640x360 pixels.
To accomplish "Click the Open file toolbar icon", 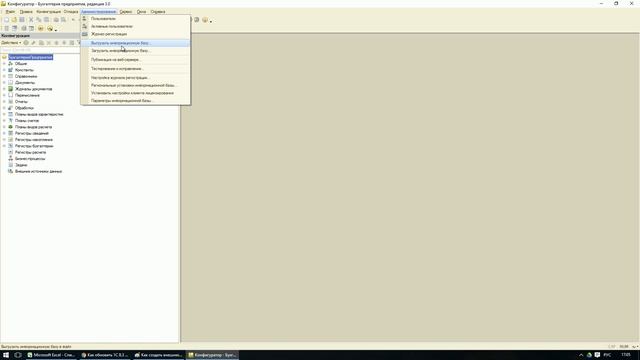I will coord(14,20).
